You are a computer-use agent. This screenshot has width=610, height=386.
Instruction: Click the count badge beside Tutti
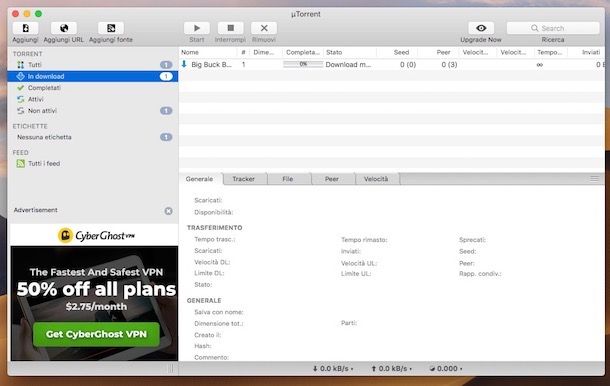pyautogui.click(x=166, y=65)
